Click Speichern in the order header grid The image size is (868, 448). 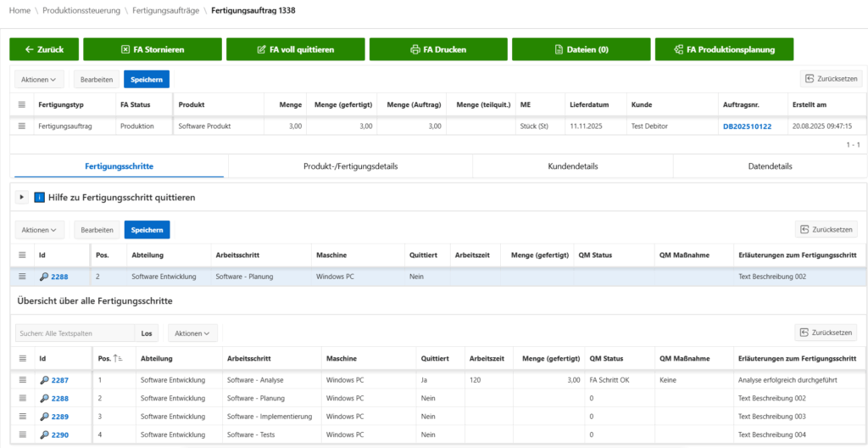[x=146, y=79]
